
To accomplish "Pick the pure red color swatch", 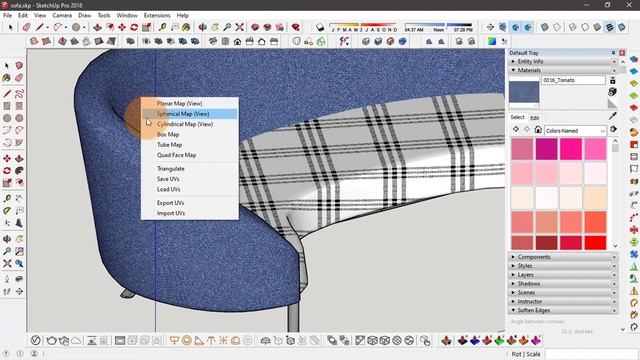I will point(595,242).
